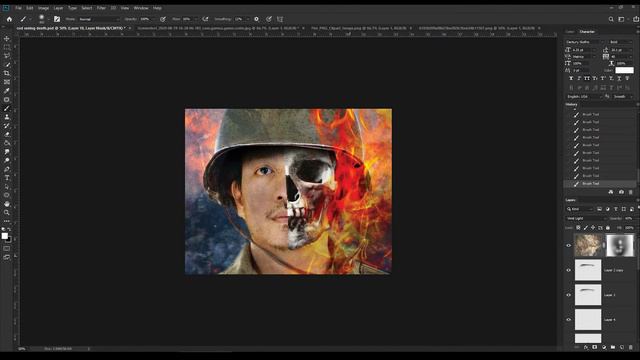The image size is (640, 360).
Task: Open the Window menu
Action: tap(141, 8)
